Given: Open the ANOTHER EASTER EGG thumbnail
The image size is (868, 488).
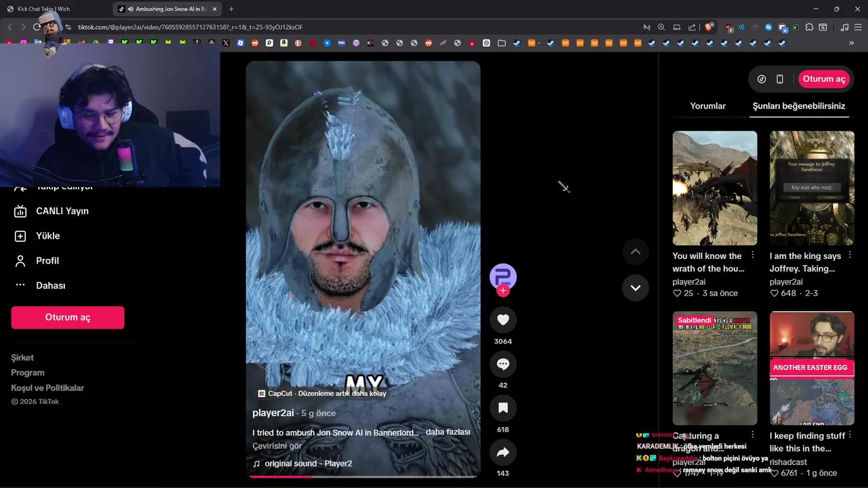Looking at the screenshot, I should pos(812,368).
